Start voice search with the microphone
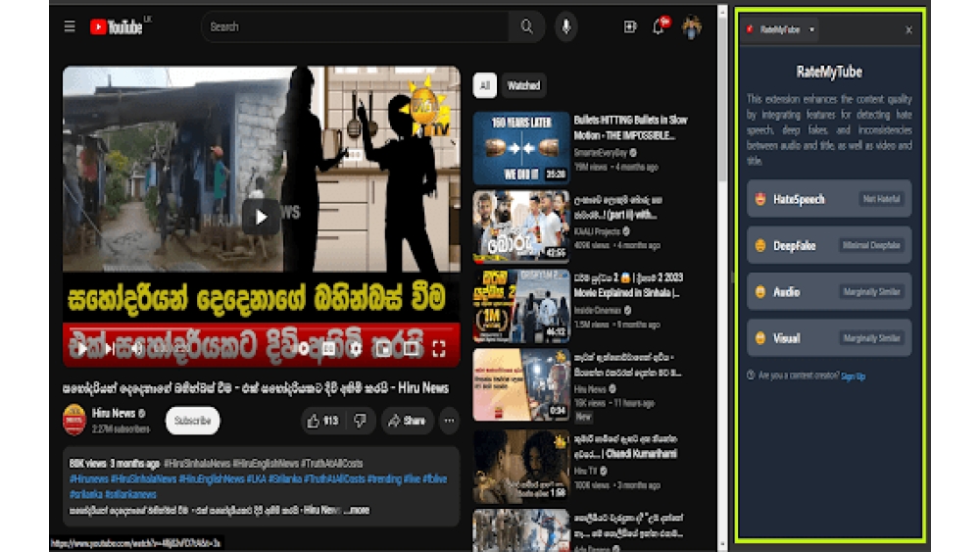Viewport: 980px width, 552px height. 566,26
